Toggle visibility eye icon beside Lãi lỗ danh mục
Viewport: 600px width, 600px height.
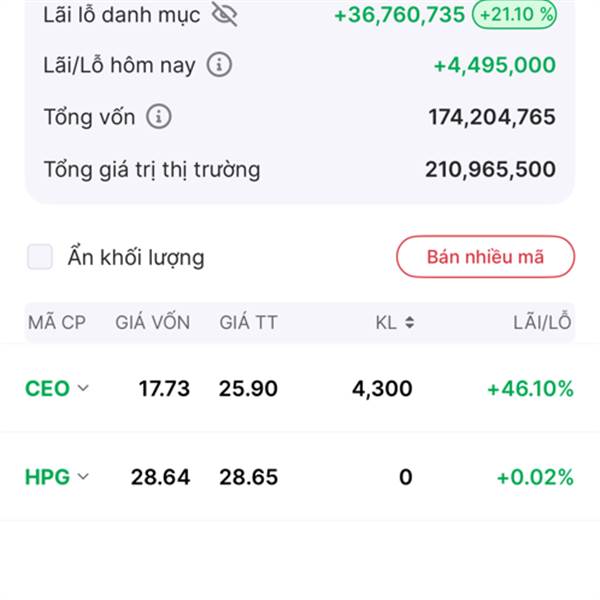point(225,14)
